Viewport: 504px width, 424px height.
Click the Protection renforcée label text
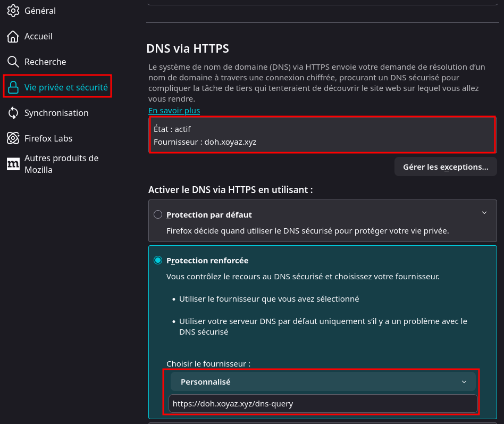tap(207, 261)
